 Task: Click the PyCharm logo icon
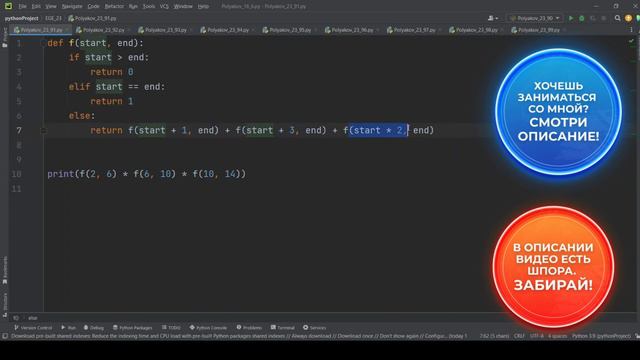click(8, 6)
